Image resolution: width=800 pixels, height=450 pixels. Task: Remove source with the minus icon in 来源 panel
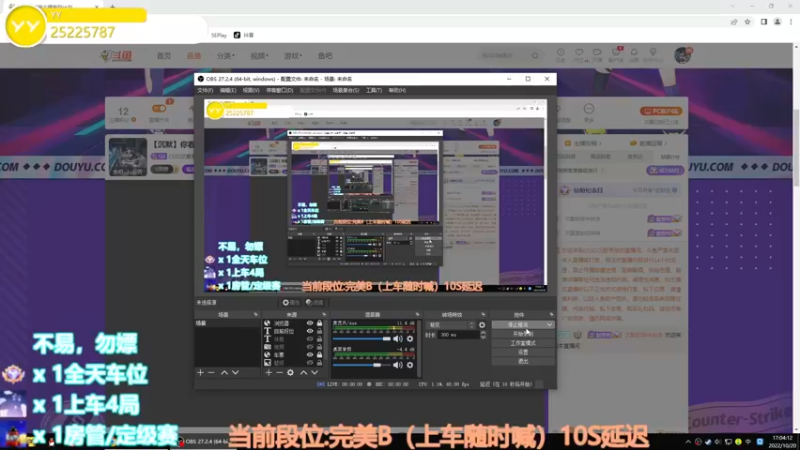click(279, 373)
